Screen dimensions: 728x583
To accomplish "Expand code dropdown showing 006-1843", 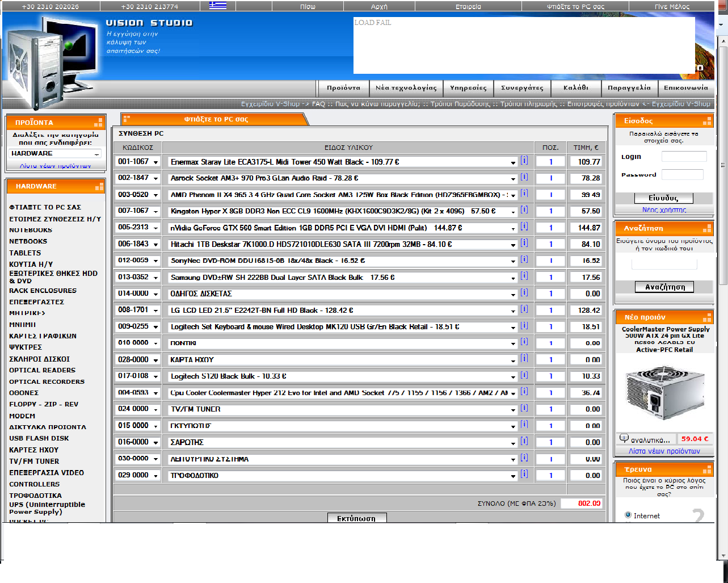I will [x=138, y=244].
